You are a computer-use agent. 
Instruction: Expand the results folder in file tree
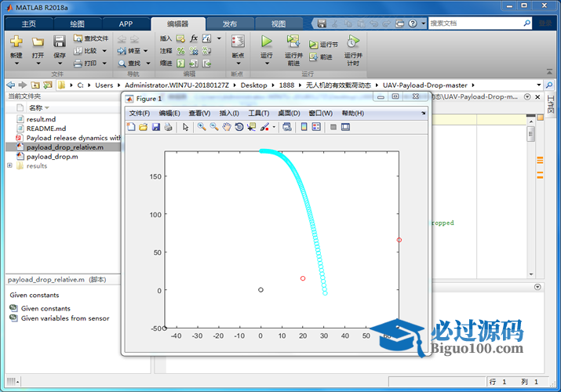[x=9, y=165]
